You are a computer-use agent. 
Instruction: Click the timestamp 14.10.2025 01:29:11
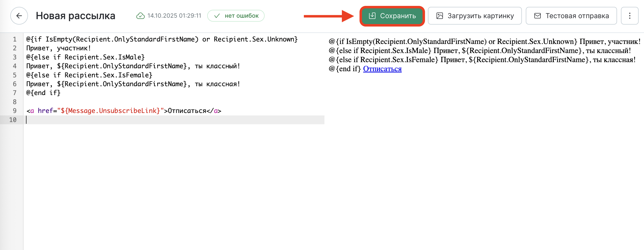click(174, 16)
